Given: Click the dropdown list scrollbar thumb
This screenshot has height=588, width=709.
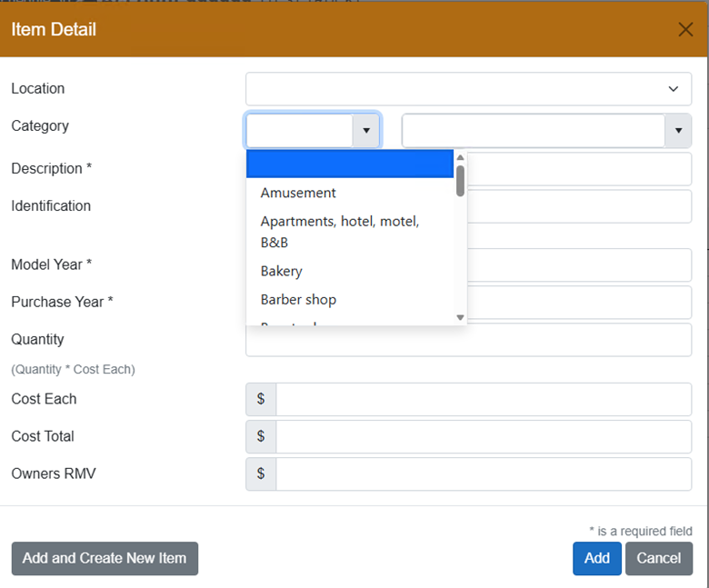Looking at the screenshot, I should [x=460, y=180].
